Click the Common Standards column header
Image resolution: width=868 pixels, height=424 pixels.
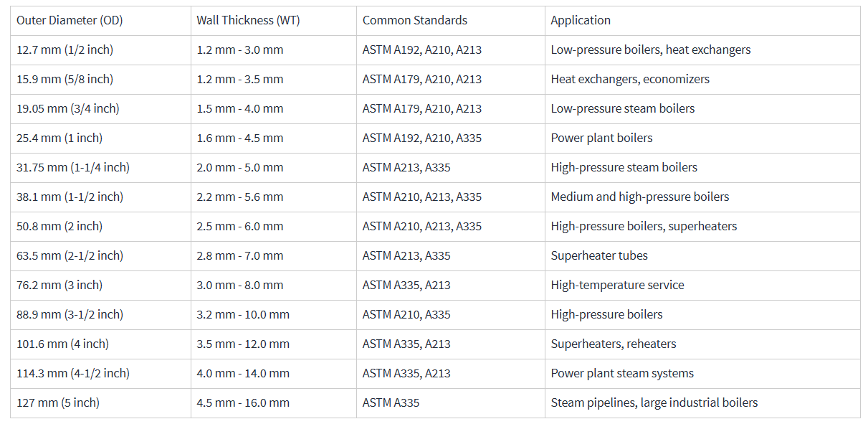pyautogui.click(x=414, y=20)
